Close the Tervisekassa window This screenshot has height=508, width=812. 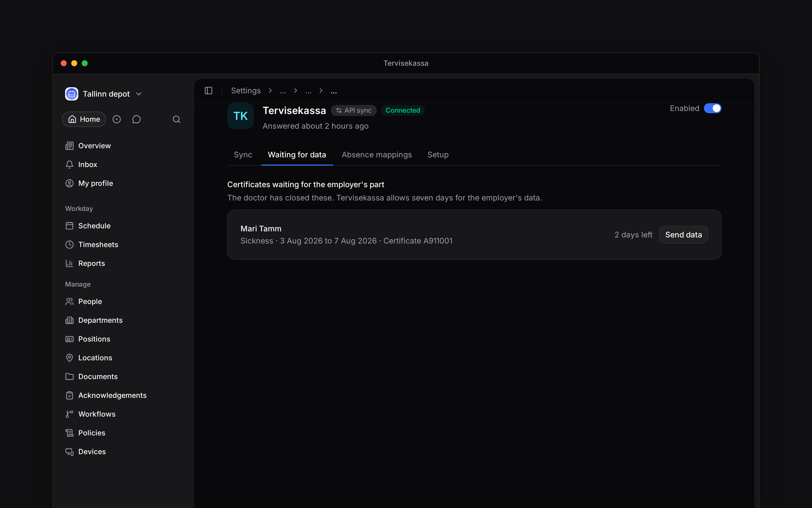point(64,63)
